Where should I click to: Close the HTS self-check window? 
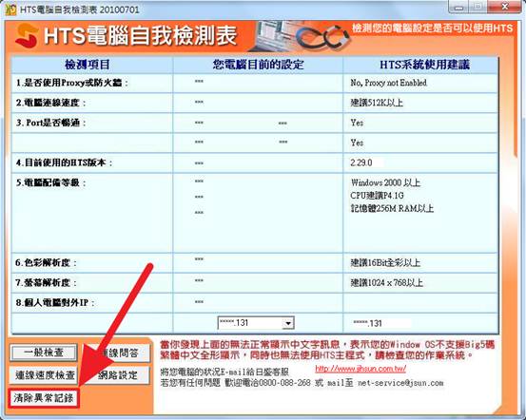coord(505,7)
